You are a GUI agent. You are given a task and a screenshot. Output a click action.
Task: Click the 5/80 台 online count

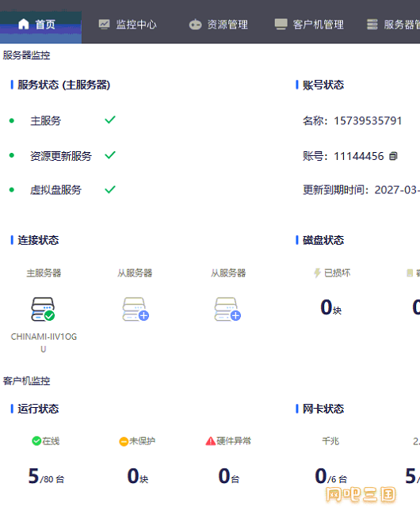pos(46,476)
